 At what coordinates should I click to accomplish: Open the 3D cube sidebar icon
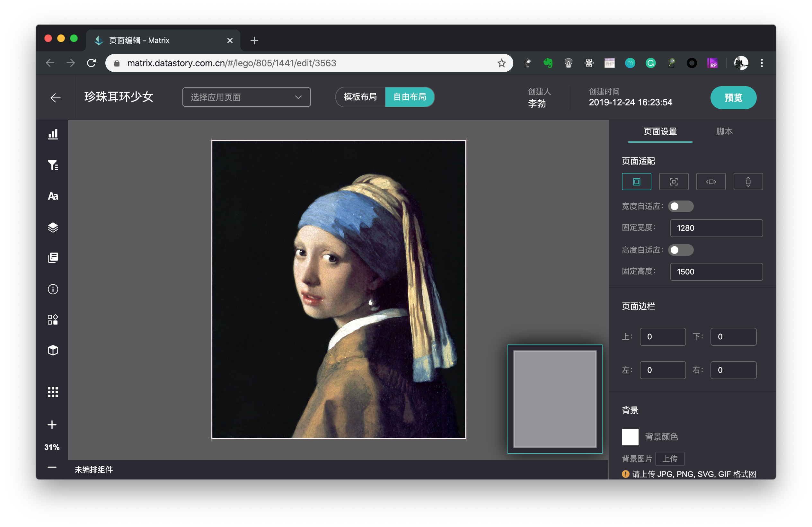(x=53, y=351)
